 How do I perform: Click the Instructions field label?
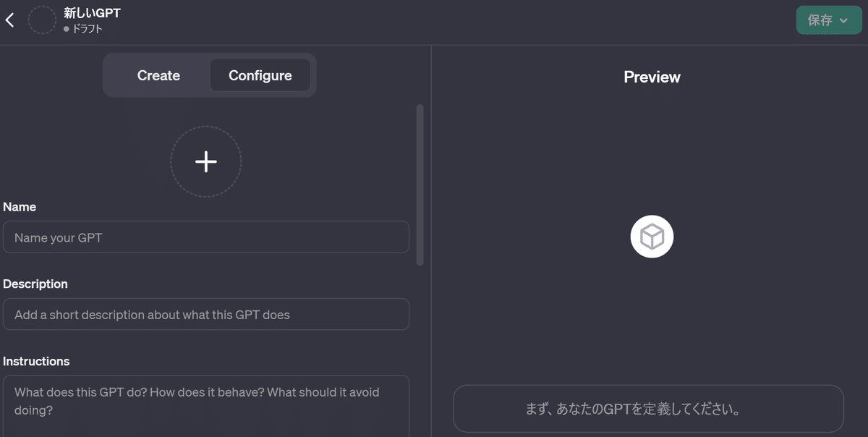tap(36, 361)
